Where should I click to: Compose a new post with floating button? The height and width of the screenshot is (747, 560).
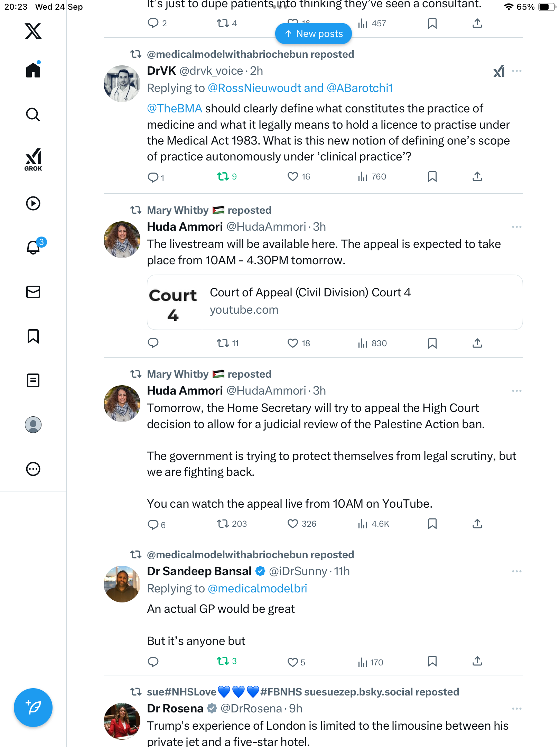click(x=33, y=708)
